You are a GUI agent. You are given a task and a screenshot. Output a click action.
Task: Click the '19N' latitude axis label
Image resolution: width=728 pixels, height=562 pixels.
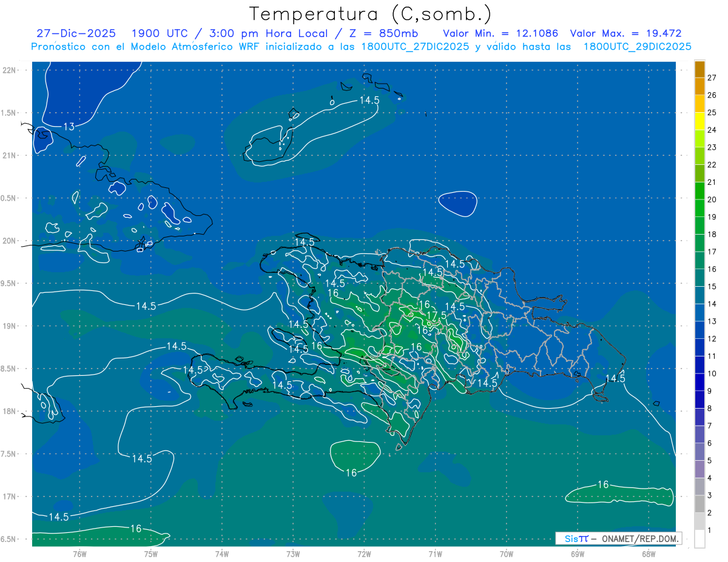(x=10, y=326)
